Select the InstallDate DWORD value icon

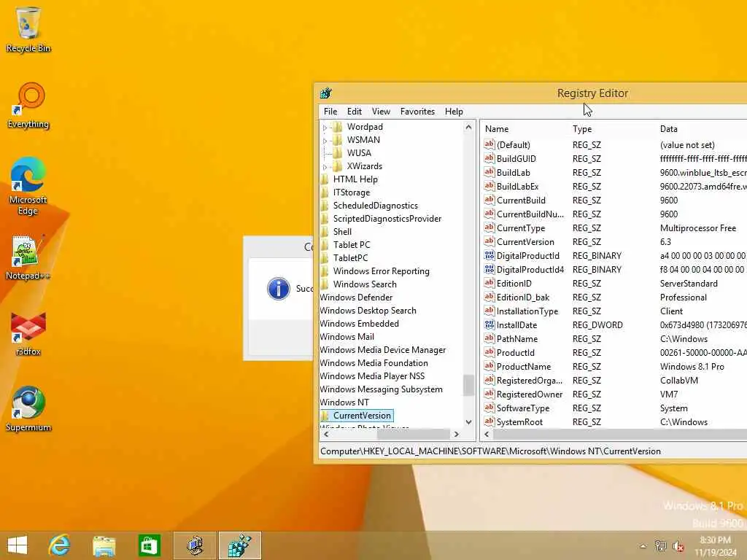coord(489,324)
